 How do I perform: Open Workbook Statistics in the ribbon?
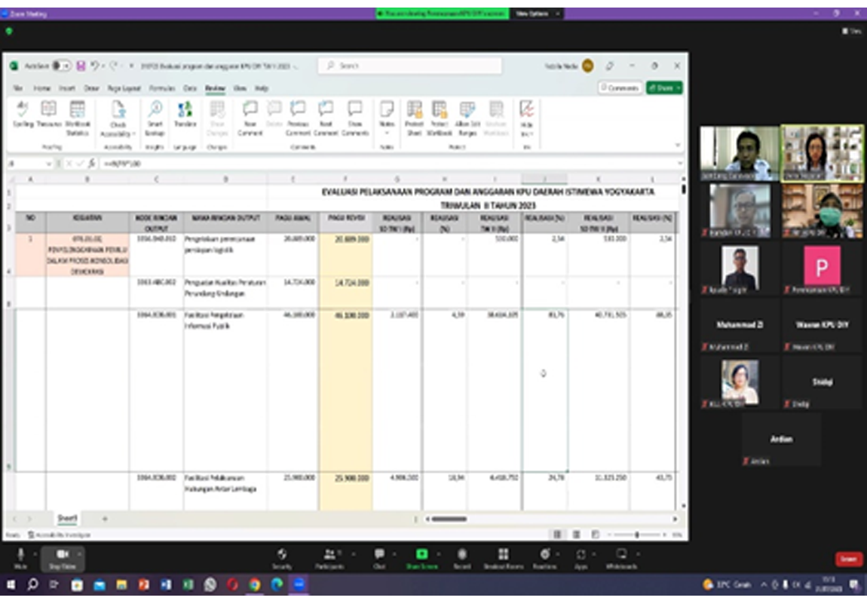pyautogui.click(x=77, y=110)
